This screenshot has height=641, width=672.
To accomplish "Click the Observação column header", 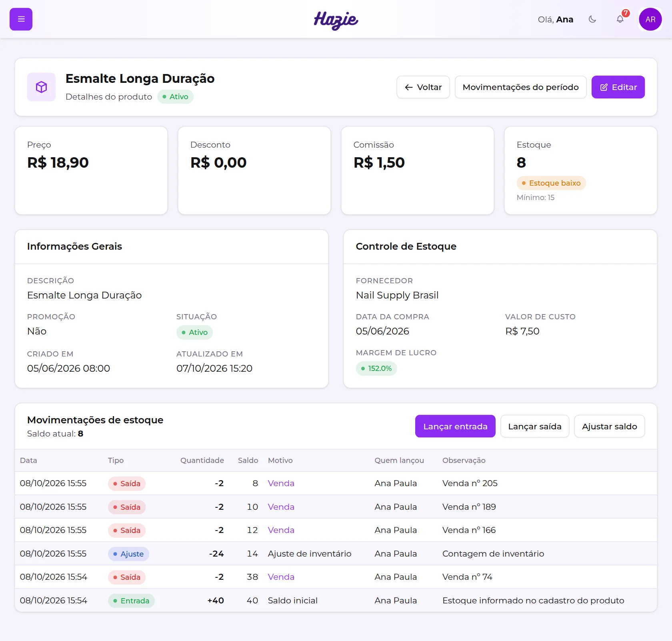I will [x=464, y=460].
